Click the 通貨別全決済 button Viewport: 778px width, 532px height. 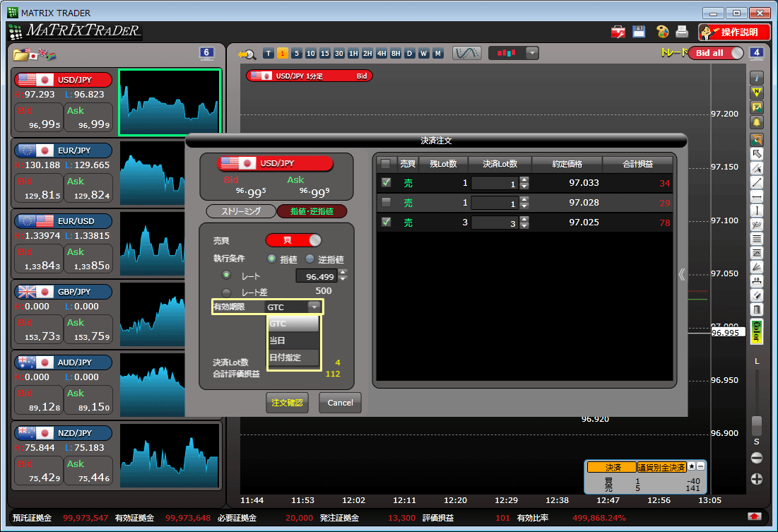[661, 467]
